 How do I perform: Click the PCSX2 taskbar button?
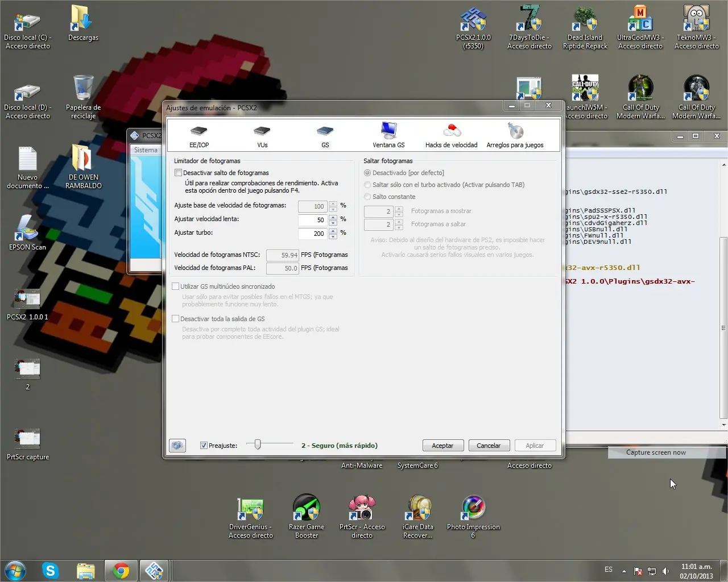tap(154, 571)
